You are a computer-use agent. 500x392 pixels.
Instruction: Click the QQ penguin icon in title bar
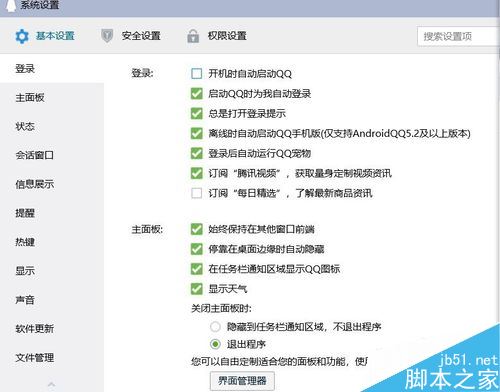(10, 5)
